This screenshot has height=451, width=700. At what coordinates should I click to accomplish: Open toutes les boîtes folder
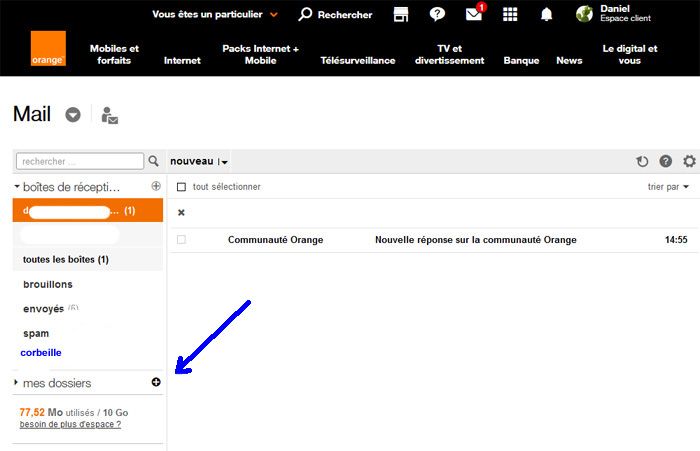pos(66,259)
